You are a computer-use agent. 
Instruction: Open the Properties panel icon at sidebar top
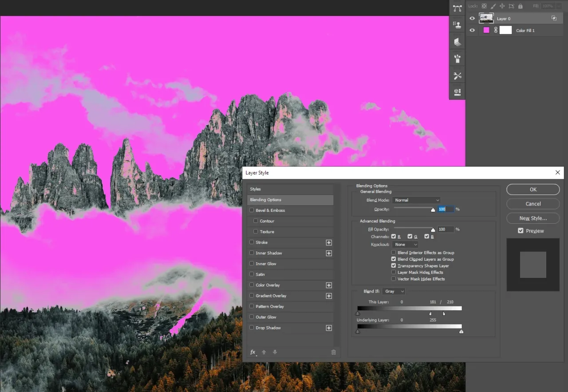tap(457, 8)
